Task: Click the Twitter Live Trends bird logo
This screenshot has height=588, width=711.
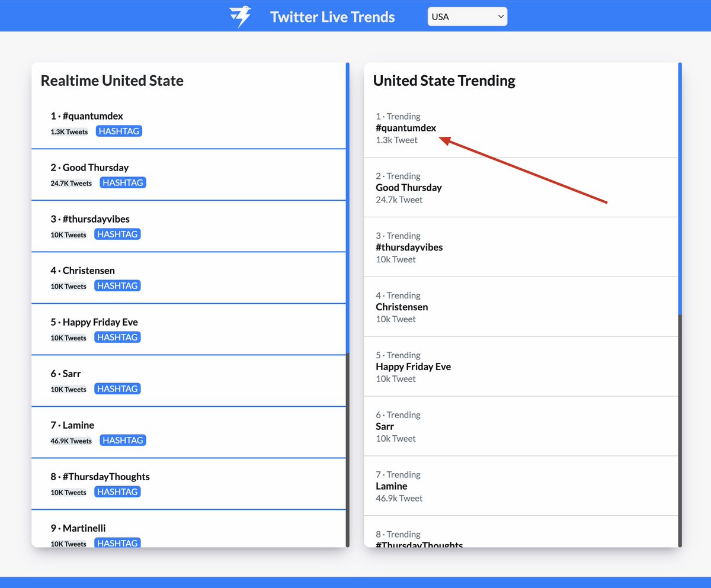Action: [240, 17]
